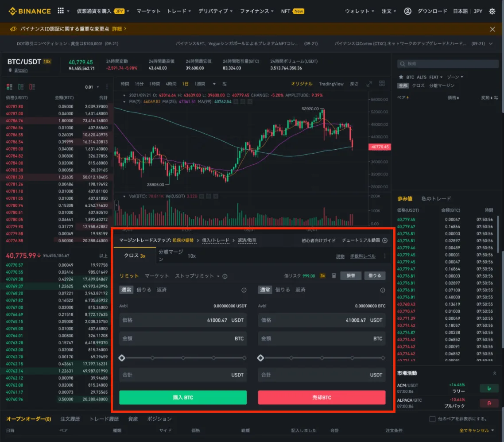Expand chart to fullscreen
The width and height of the screenshot is (504, 442).
369,84
